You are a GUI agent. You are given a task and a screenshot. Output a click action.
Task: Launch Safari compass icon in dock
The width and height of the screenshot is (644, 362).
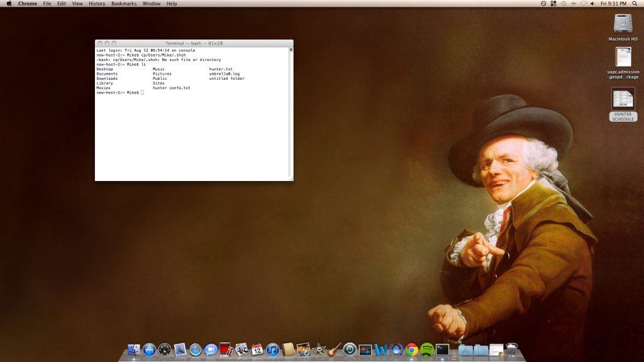[196, 349]
